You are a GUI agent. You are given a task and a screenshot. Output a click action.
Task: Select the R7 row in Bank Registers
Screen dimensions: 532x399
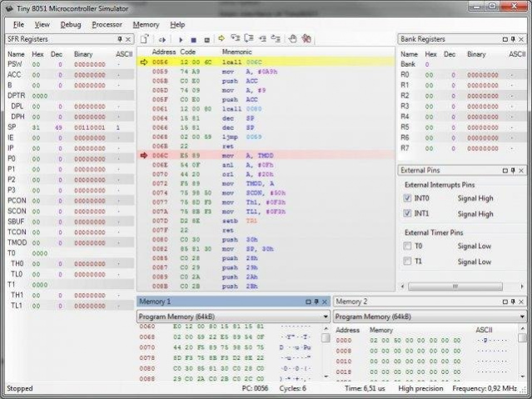point(463,148)
